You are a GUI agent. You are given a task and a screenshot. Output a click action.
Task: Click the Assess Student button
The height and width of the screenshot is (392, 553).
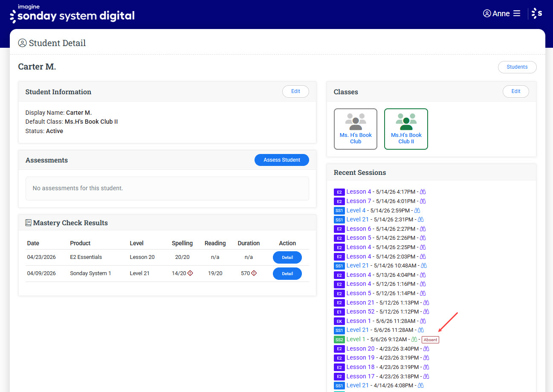282,160
